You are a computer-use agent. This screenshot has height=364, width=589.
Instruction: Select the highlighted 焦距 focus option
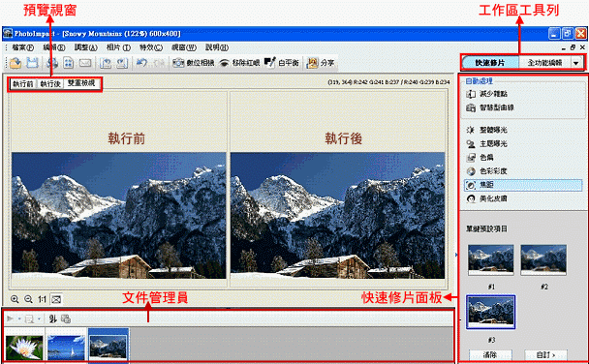(523, 185)
